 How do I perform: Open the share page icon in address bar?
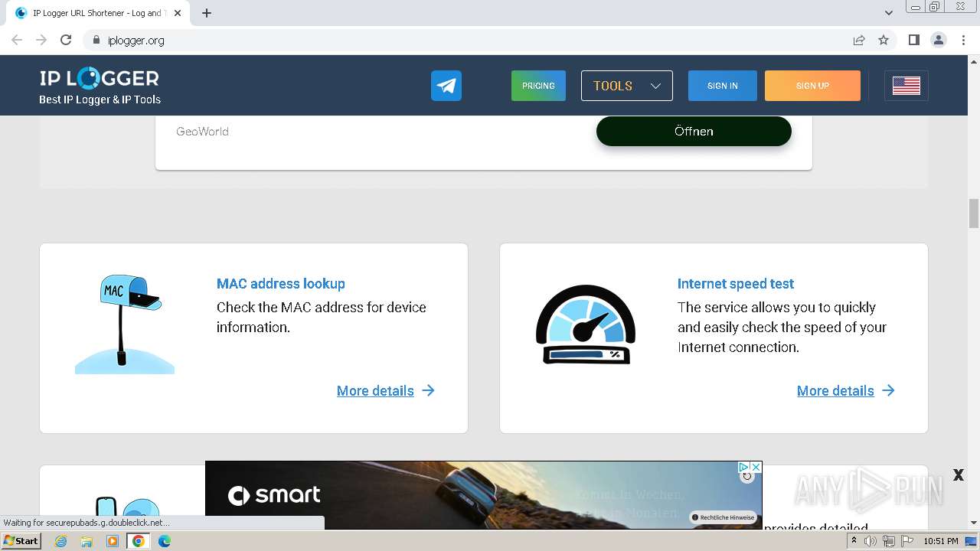(859, 40)
